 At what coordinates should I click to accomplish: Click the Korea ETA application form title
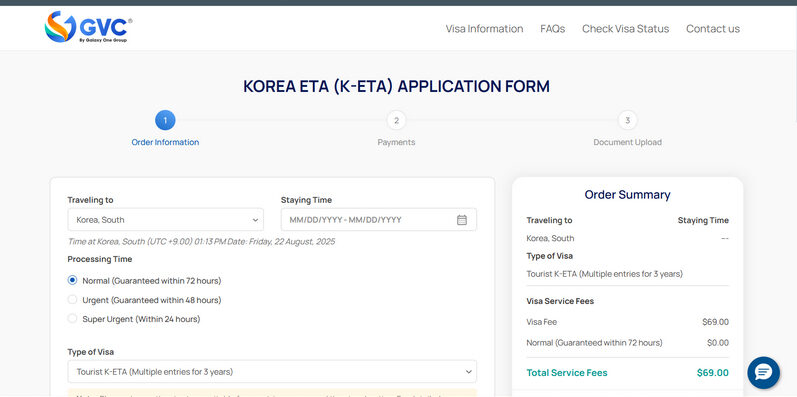(396, 86)
